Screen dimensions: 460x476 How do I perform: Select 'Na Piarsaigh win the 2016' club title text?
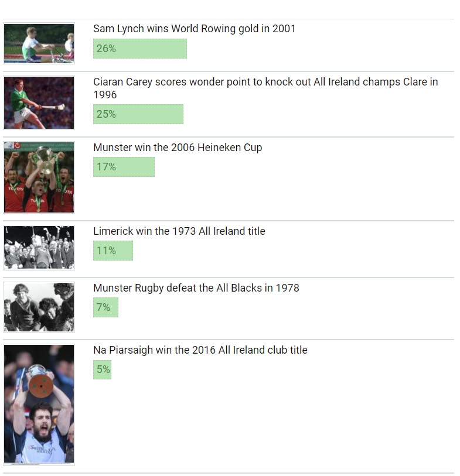click(x=200, y=350)
